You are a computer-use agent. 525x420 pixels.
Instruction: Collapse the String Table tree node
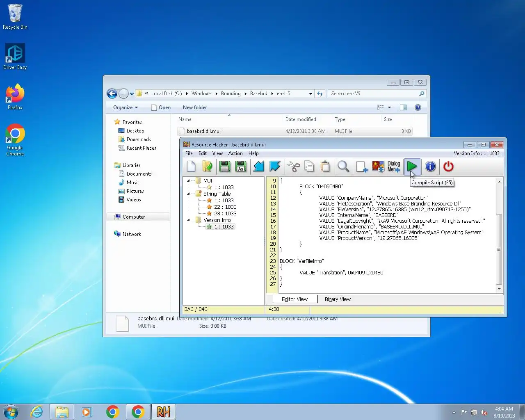click(x=189, y=194)
